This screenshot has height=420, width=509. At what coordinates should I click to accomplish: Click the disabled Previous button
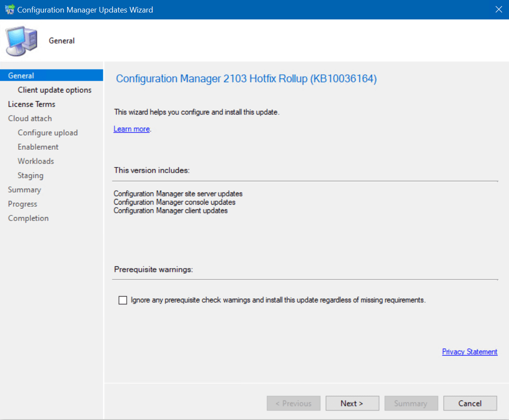(293, 403)
